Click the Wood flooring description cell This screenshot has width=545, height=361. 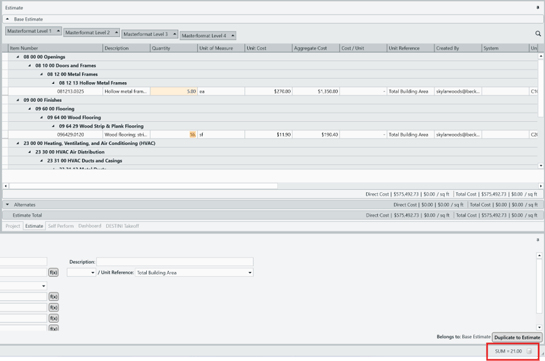[127, 134]
